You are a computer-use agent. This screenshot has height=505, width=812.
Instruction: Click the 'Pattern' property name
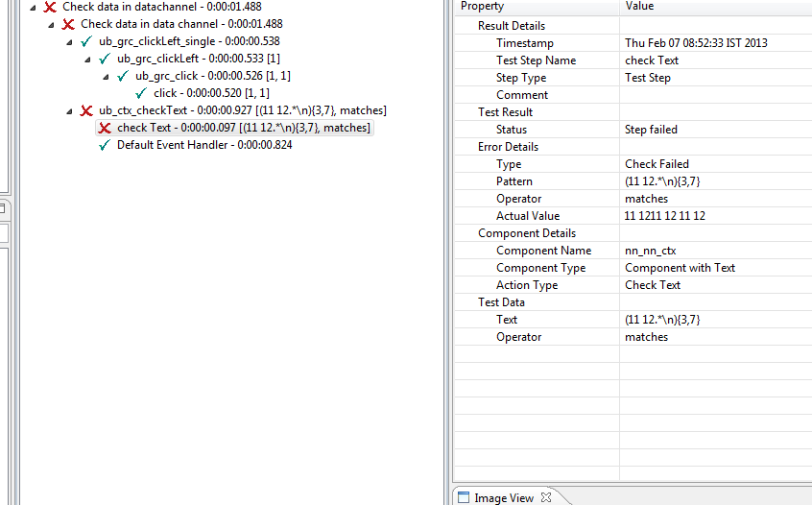coord(514,181)
